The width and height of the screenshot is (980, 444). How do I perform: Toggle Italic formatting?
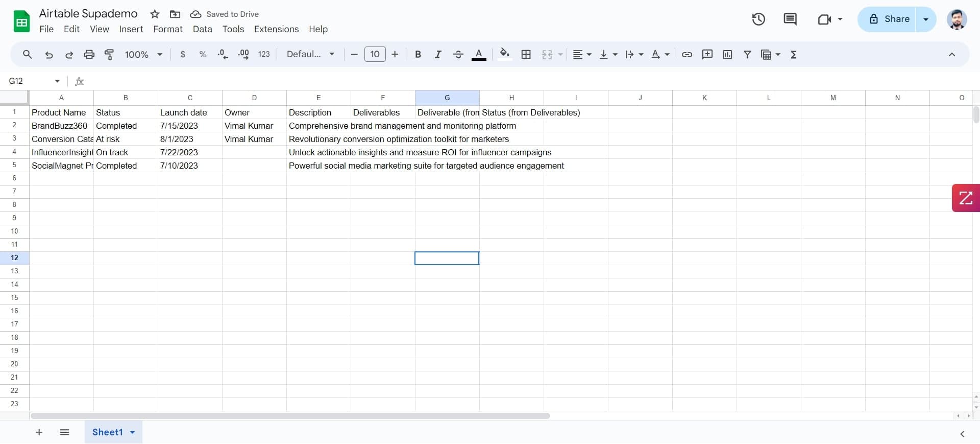(x=438, y=54)
